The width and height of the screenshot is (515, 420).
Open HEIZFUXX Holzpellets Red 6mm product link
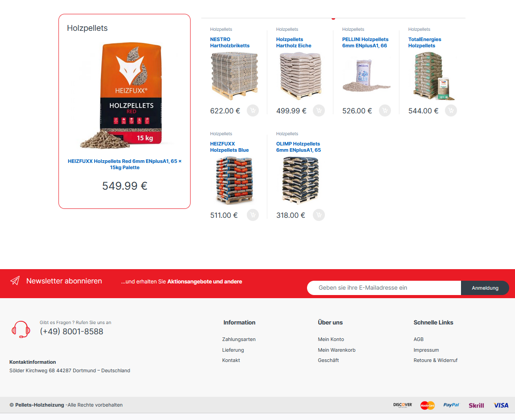[x=125, y=164]
